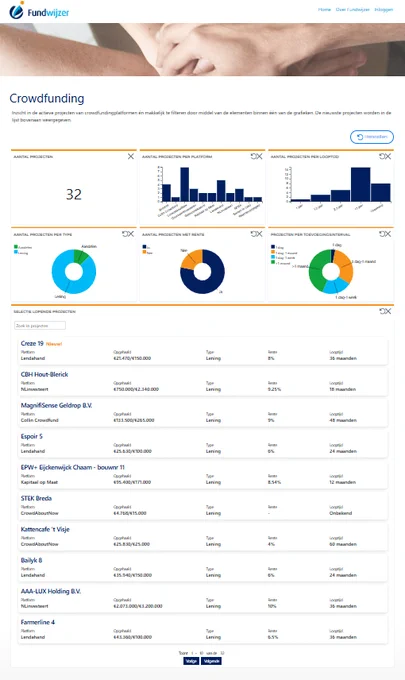Select the navy Ja slice in the Rente donut

click(x=215, y=280)
